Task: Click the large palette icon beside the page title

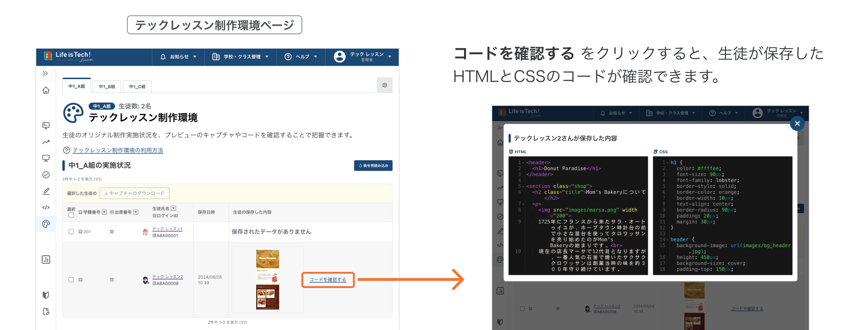Action: point(73,113)
